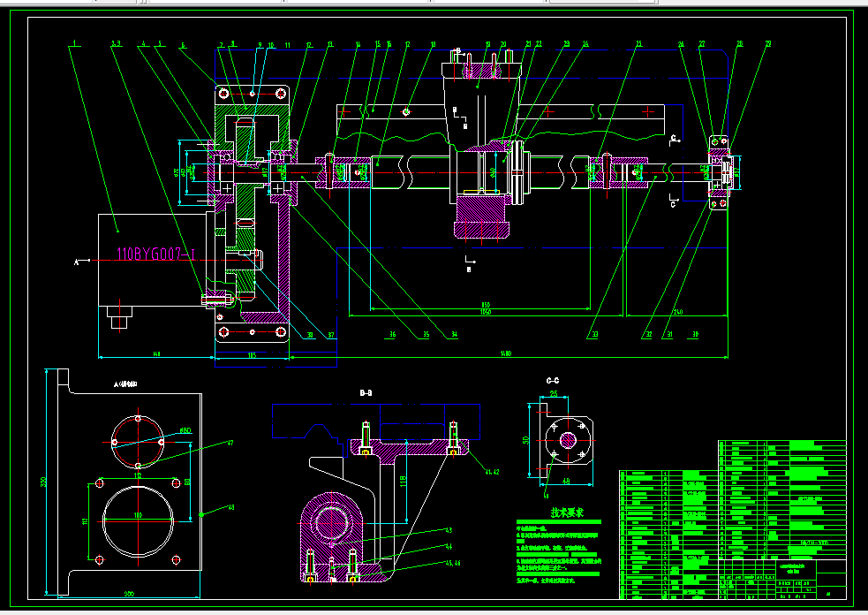
Task: Select the 320 height dimension text
Action: 44,482
